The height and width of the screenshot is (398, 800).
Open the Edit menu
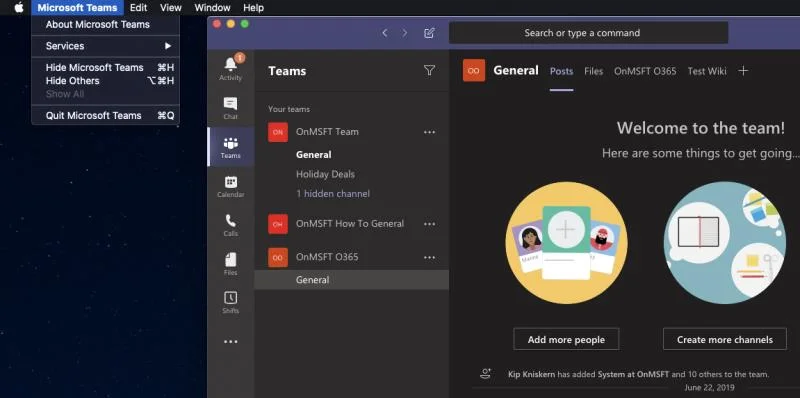click(x=138, y=8)
